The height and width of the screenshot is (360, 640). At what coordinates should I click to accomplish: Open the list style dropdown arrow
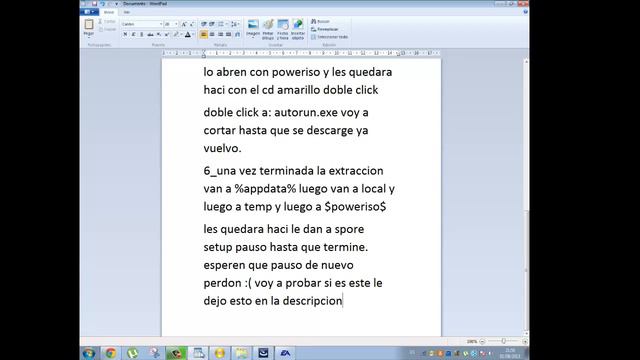(x=227, y=24)
